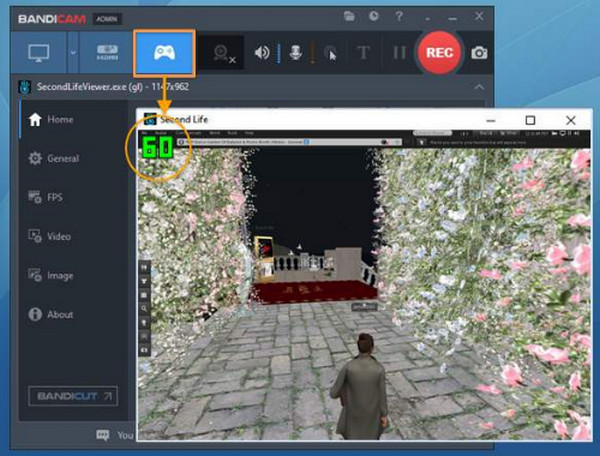Click speaker icon in Second Life top bar
Screen dimensions: 600x456
(577, 133)
